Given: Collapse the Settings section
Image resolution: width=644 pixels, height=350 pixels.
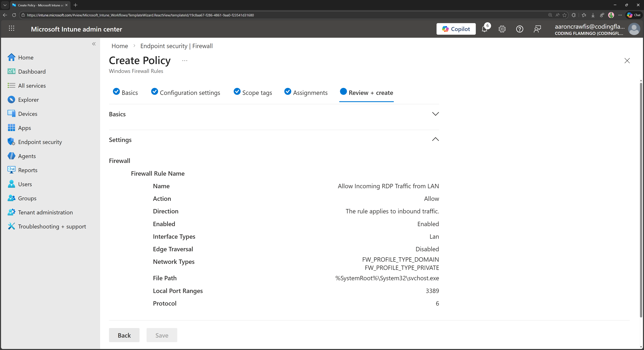Looking at the screenshot, I should point(435,139).
